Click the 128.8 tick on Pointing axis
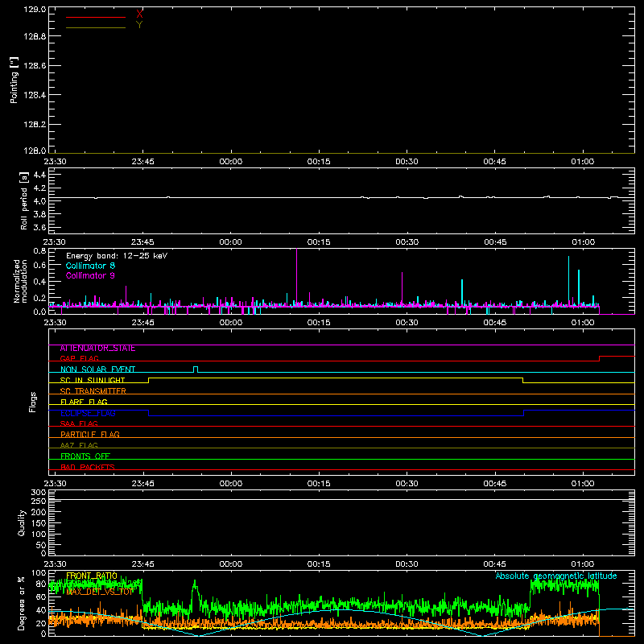Viewport: 644px width, 644px height. coord(35,36)
